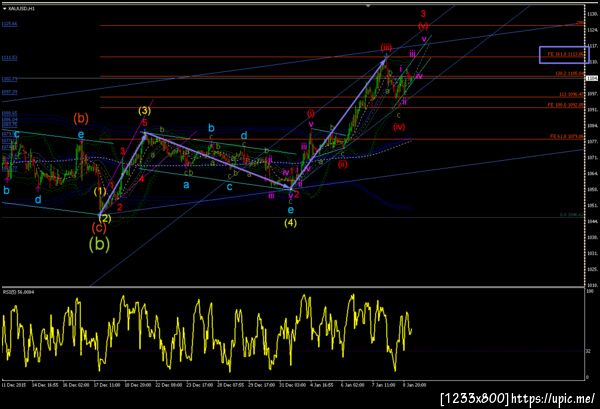Select the yellow (3) wave label
Viewport: 600px width, 409px height.
tap(145, 111)
